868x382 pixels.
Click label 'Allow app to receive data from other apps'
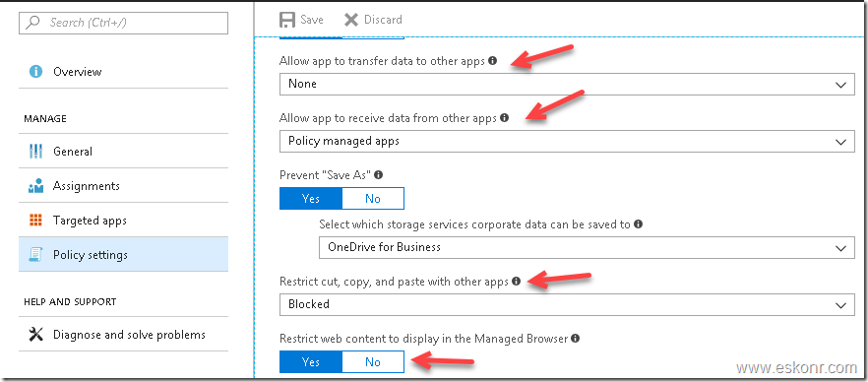pyautogui.click(x=388, y=118)
